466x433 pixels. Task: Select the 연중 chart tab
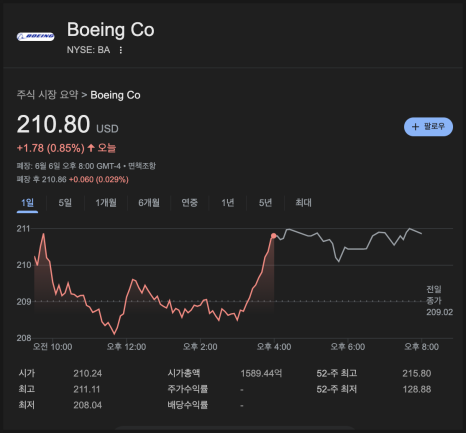click(189, 203)
